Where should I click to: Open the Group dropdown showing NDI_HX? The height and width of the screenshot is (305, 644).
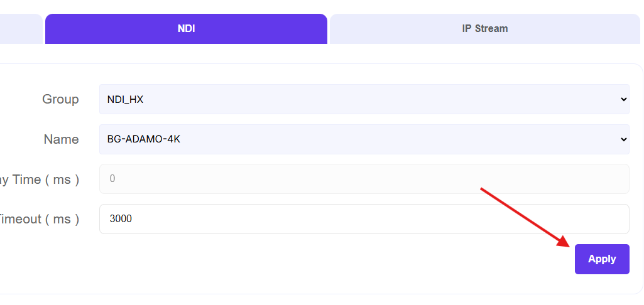(x=364, y=99)
